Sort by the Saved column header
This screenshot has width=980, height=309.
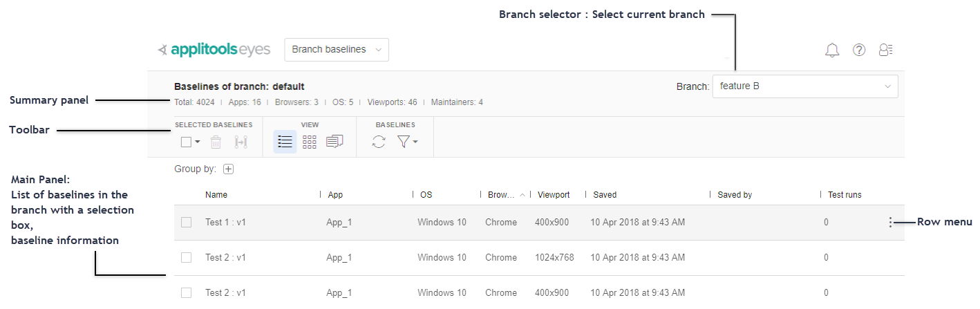[605, 195]
